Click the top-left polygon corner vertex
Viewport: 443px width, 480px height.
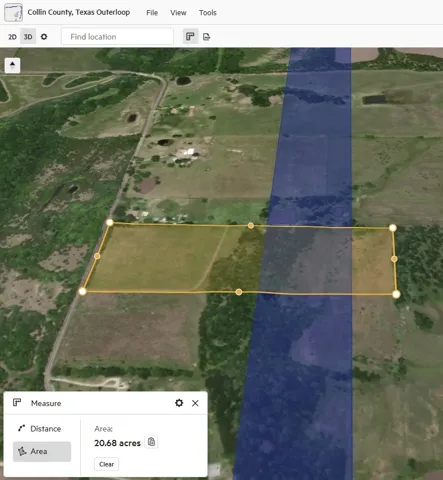coord(110,222)
